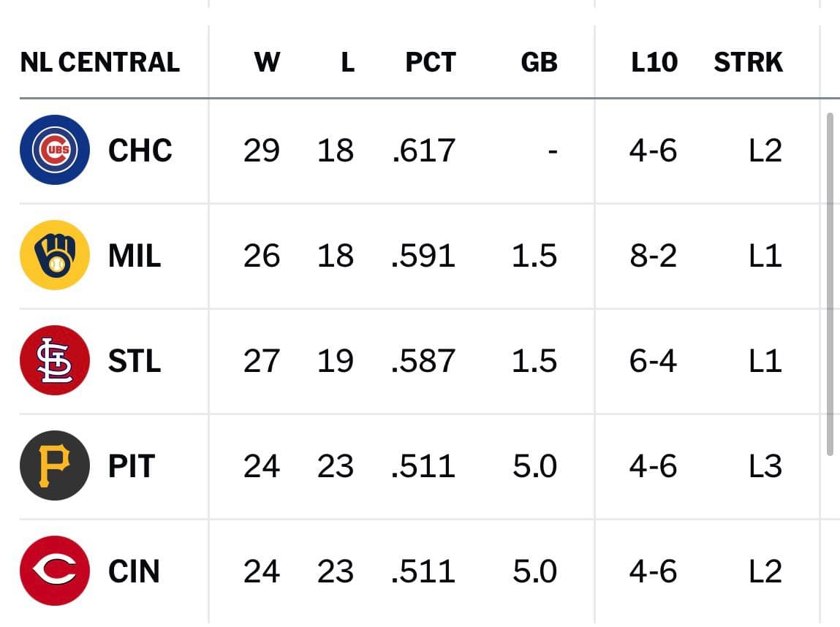Open the STL team link
The width and height of the screenshot is (840, 627).
tap(135, 361)
